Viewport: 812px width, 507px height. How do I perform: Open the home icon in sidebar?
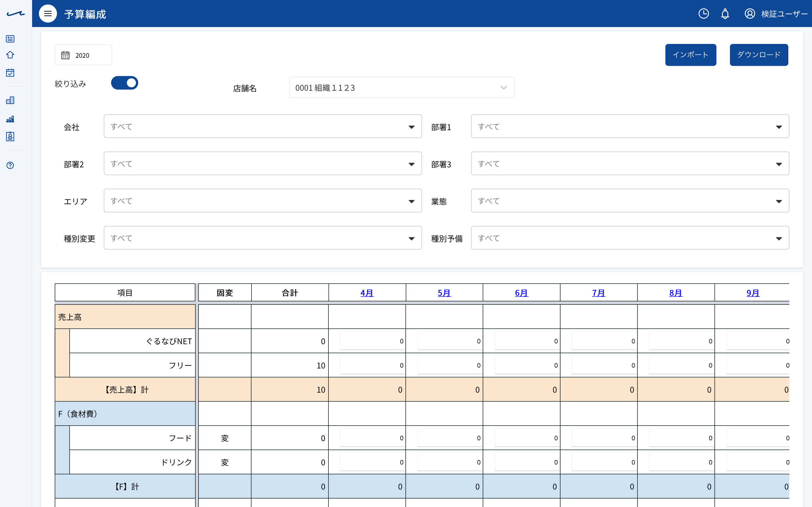coord(10,55)
